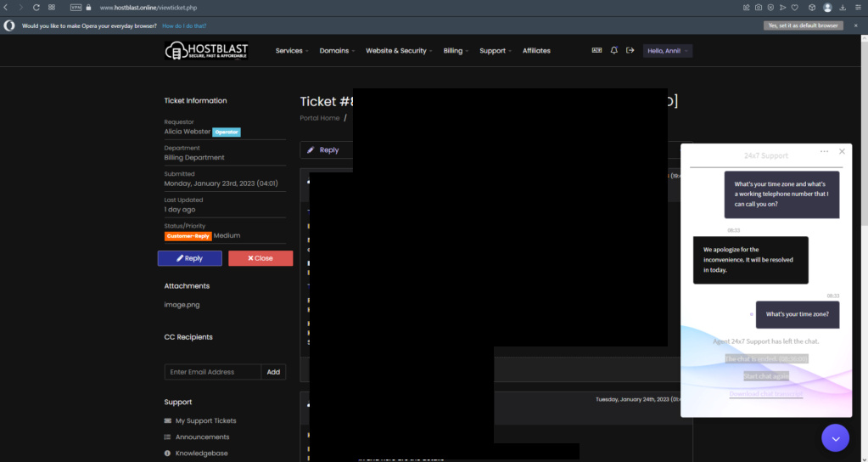Expand the Support menu
Viewport: 868px width, 462px height.
(x=495, y=50)
